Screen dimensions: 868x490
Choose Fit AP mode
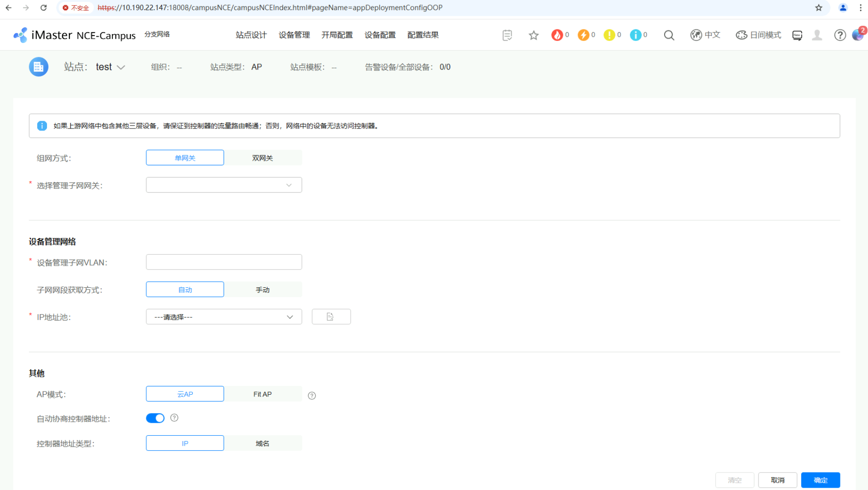pyautogui.click(x=262, y=394)
